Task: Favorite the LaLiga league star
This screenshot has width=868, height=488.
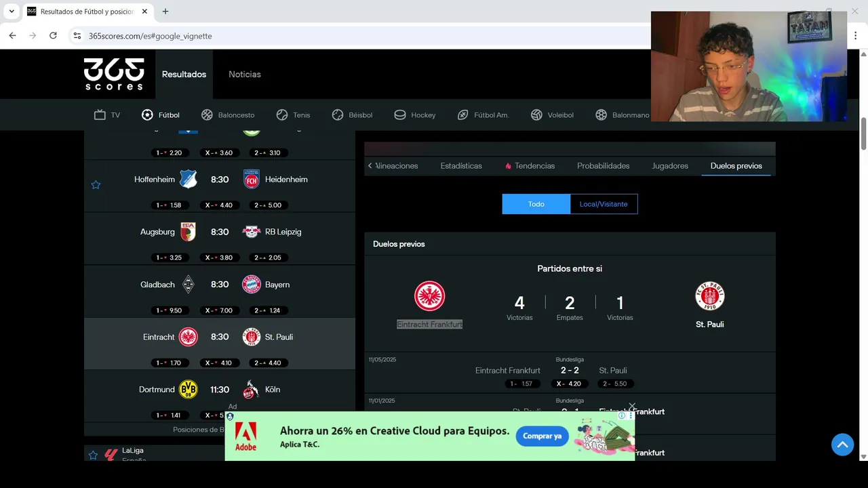Action: (93, 455)
